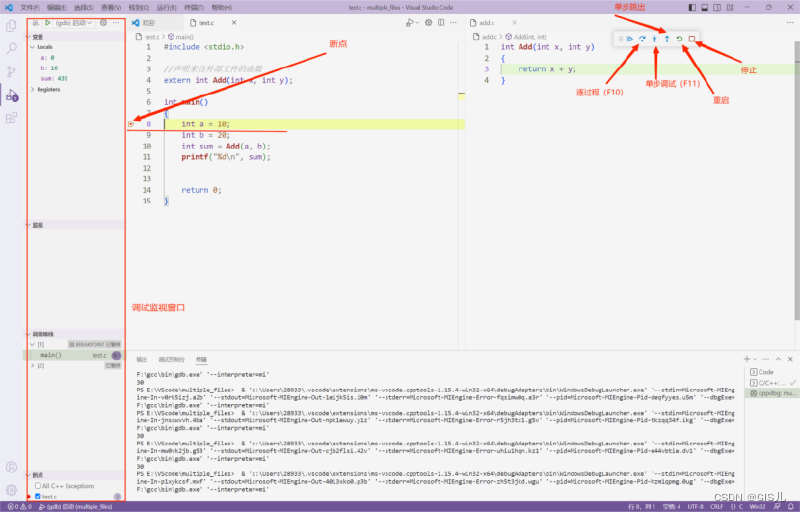Image resolution: width=800 pixels, height=512 pixels.
Task: Open the Run menu
Action: (166, 8)
